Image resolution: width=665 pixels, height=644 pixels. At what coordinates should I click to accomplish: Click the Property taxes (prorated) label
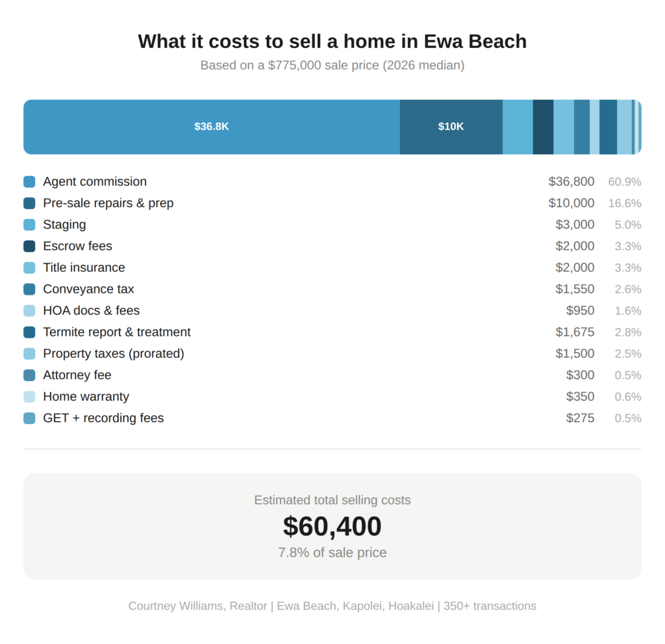point(114,353)
